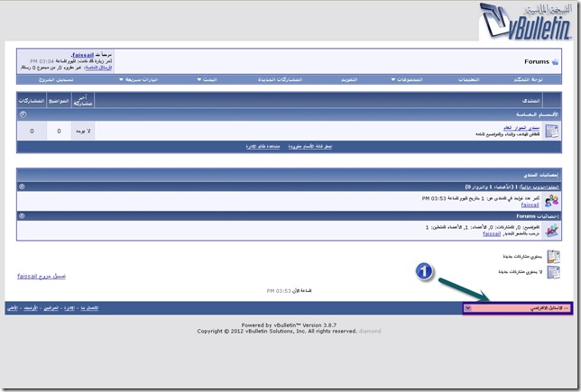Open الرسائل الخاصة private messages link
This screenshot has width=581, height=392.
[98, 68]
